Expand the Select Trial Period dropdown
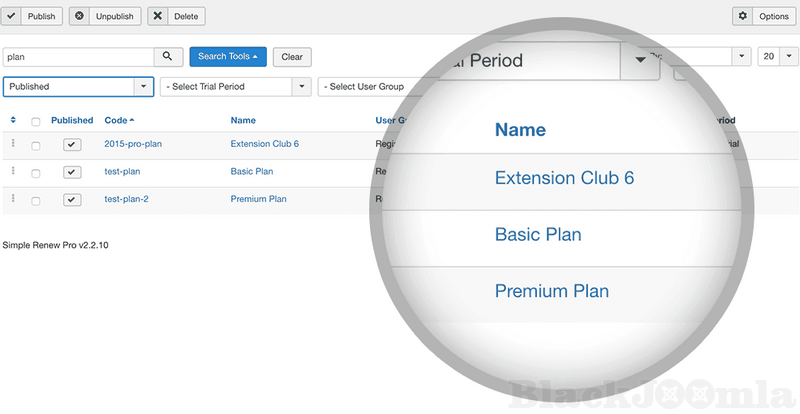The height and width of the screenshot is (414, 800). click(x=236, y=87)
